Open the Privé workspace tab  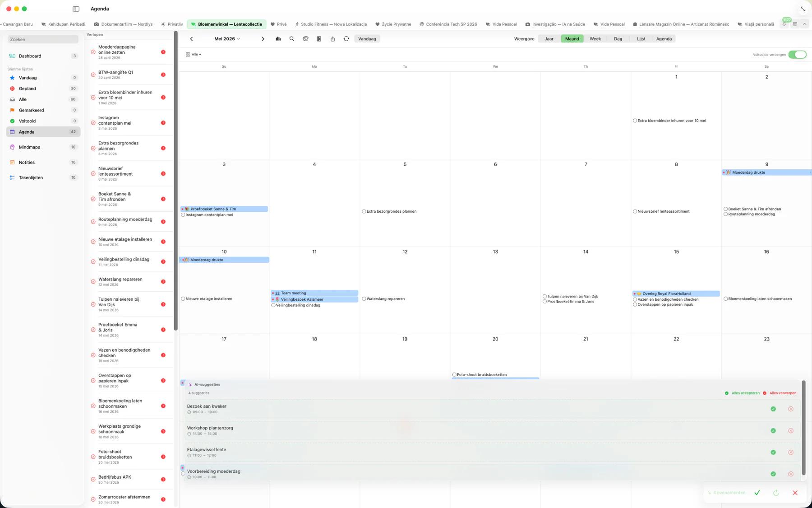(278, 24)
